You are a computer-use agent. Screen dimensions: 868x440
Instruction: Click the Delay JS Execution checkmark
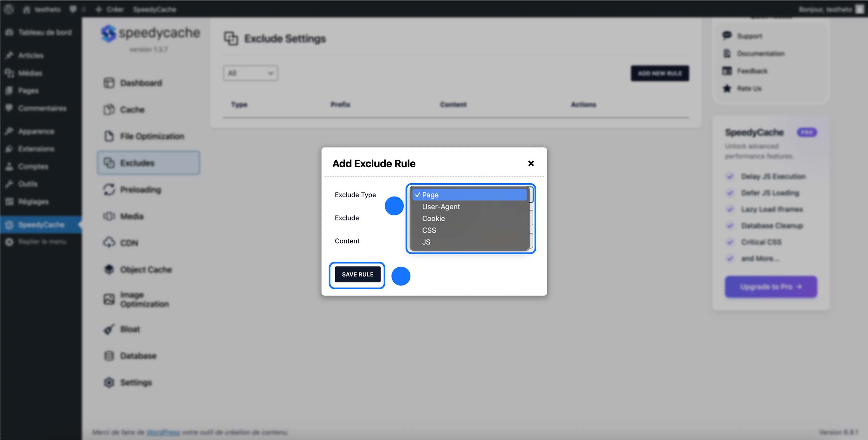(730, 176)
